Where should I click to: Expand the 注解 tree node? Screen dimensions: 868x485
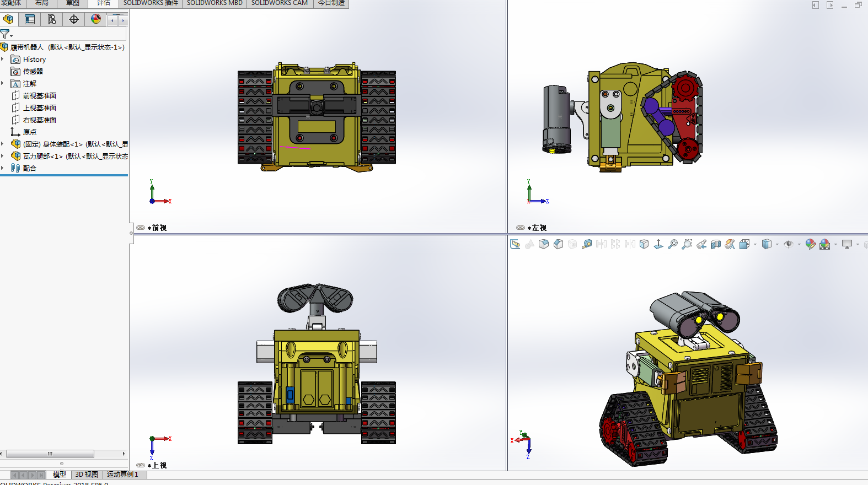pos(3,83)
